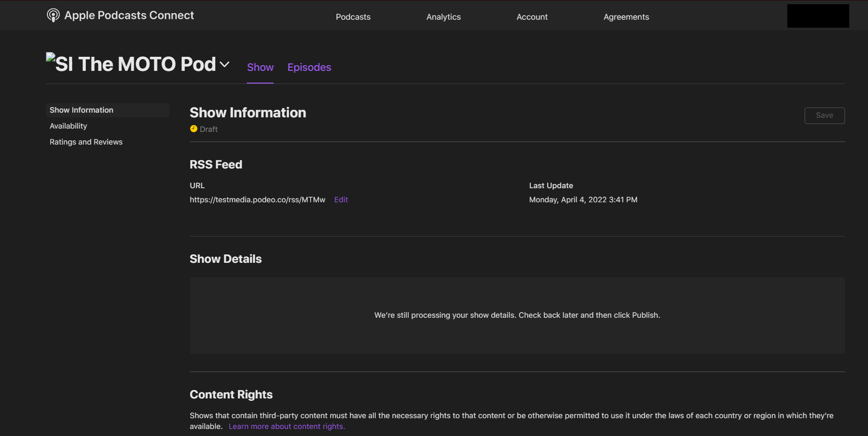
Task: Go to the Account section
Action: point(532,17)
